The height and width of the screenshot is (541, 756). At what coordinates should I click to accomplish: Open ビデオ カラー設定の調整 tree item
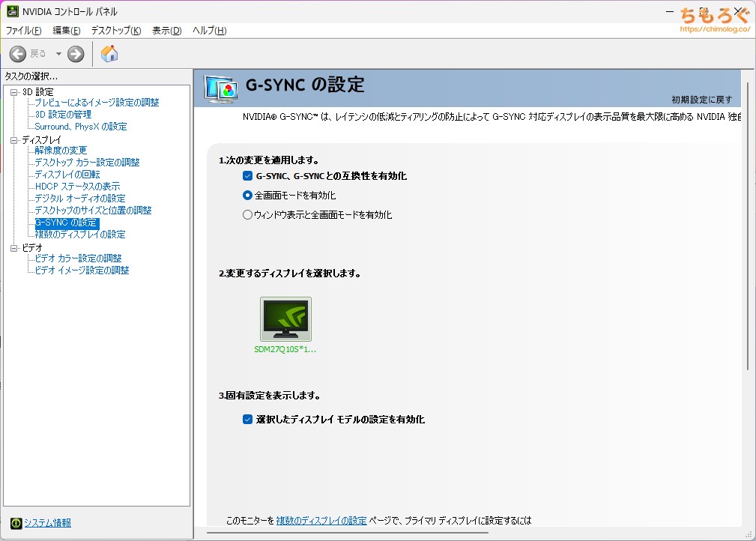pos(78,259)
